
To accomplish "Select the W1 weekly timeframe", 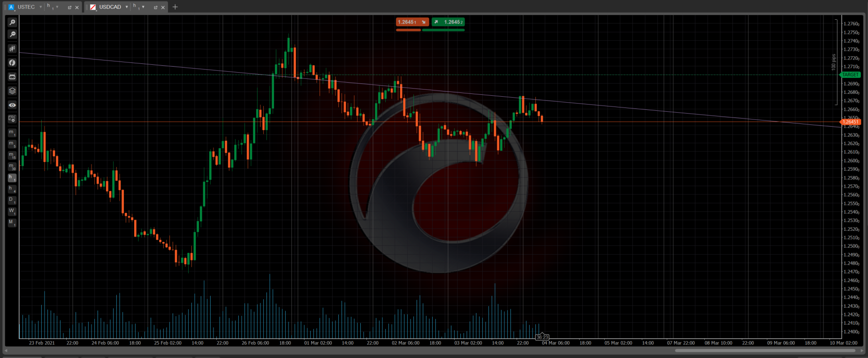I will pyautogui.click(x=12, y=212).
